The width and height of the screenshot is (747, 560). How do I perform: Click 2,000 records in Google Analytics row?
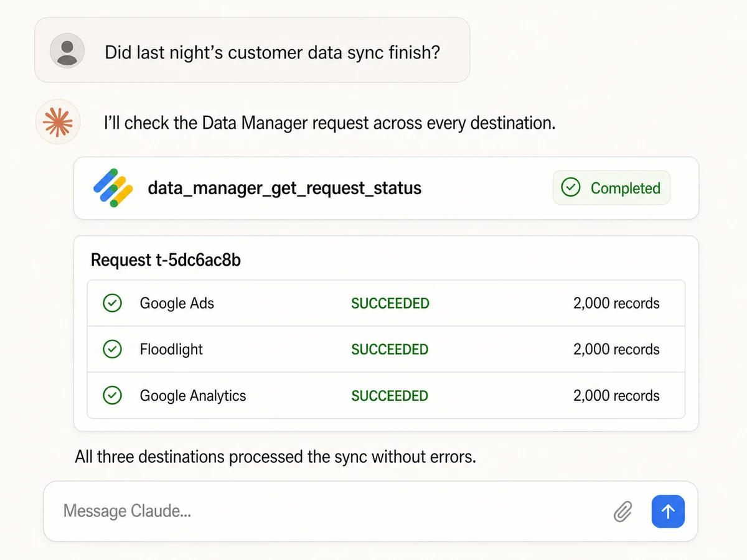tap(616, 396)
